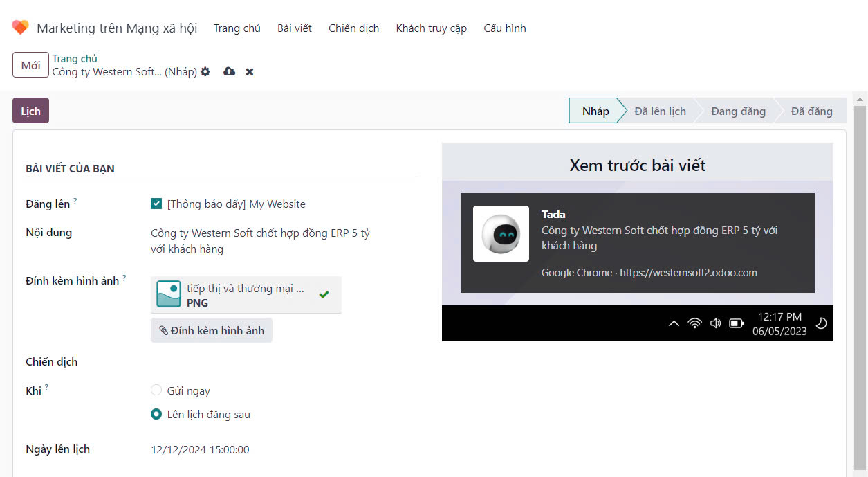
Task: Click the Đính kèm hình ảnh attach button
Action: [212, 331]
